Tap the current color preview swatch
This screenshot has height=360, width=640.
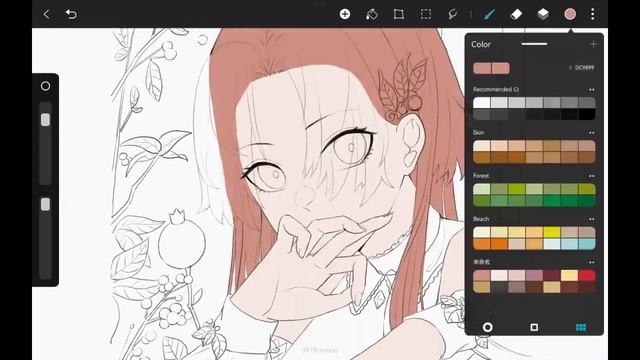click(491, 68)
